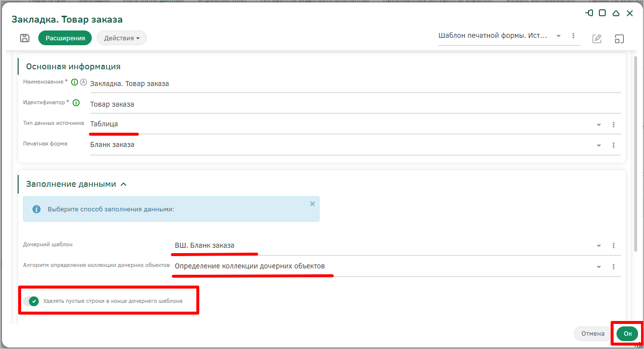Open the Действия actions dropdown

click(122, 38)
